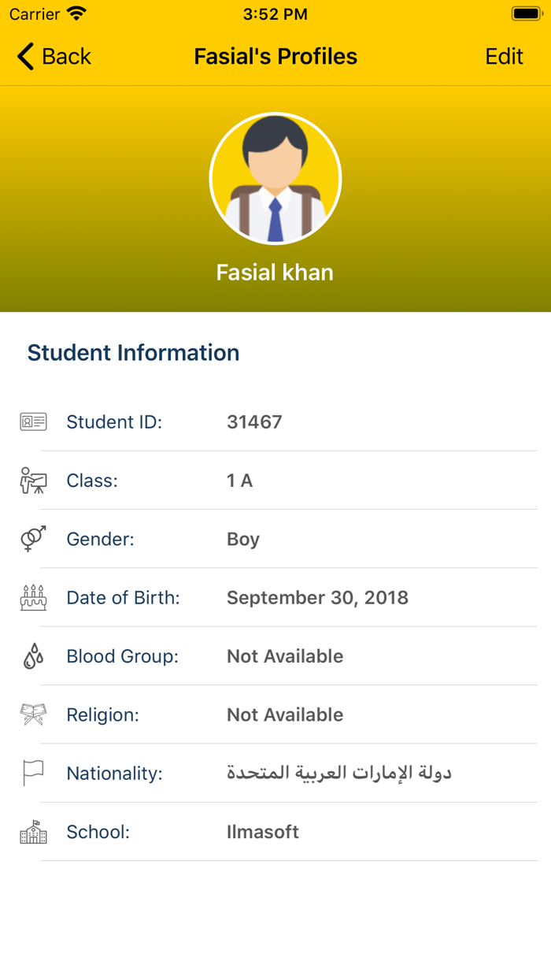Click the Student Information heading
Image resolution: width=551 pixels, height=980 pixels.
132,353
